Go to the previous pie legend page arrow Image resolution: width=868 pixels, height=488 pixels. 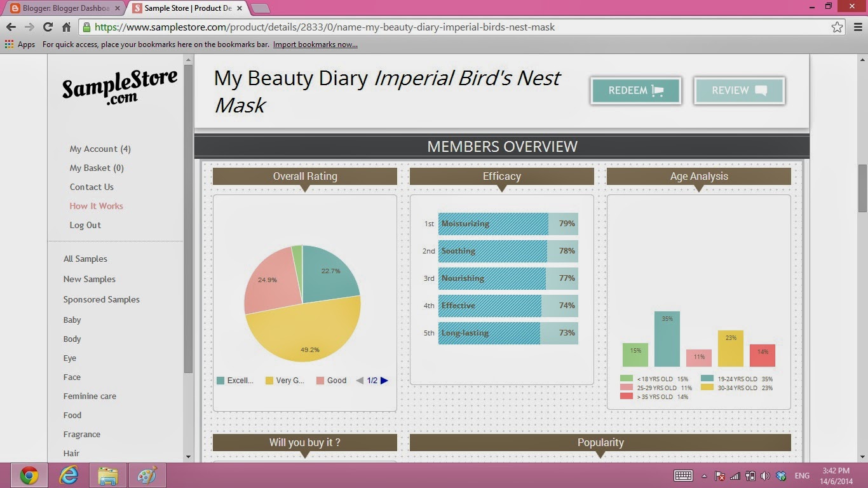click(360, 381)
